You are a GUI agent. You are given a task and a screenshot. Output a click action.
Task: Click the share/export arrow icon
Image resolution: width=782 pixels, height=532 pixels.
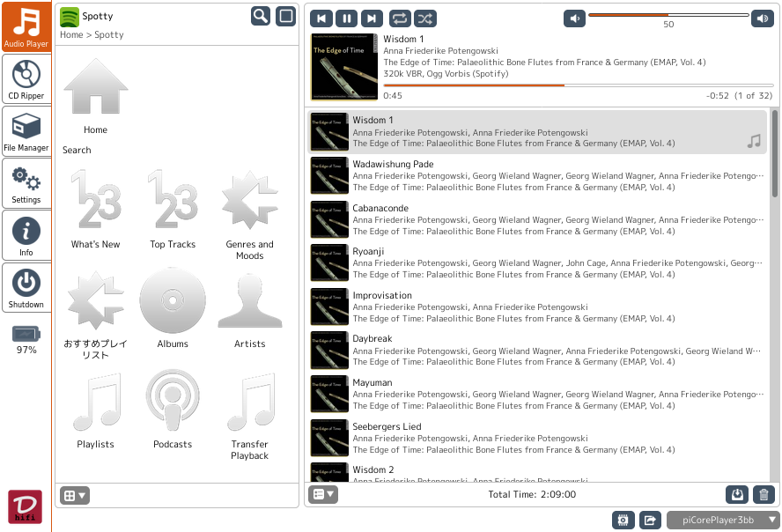(x=650, y=521)
